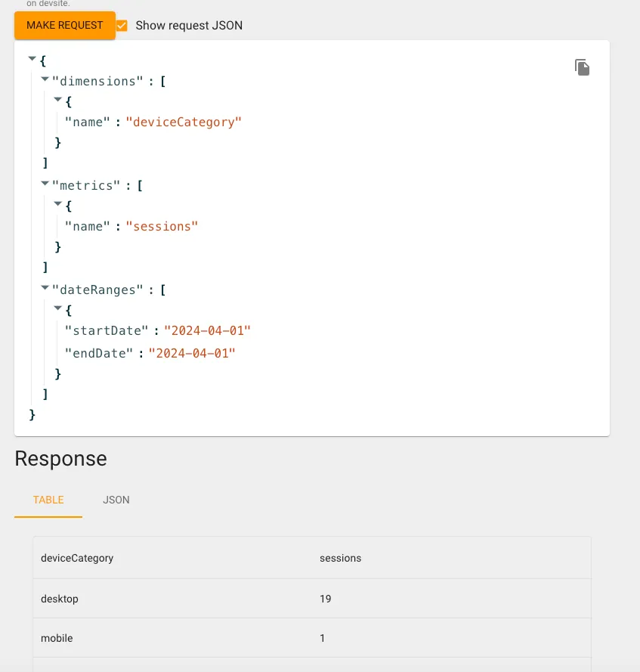Collapse the object inside the dimensions array
This screenshot has width=640, height=672.
click(x=58, y=99)
